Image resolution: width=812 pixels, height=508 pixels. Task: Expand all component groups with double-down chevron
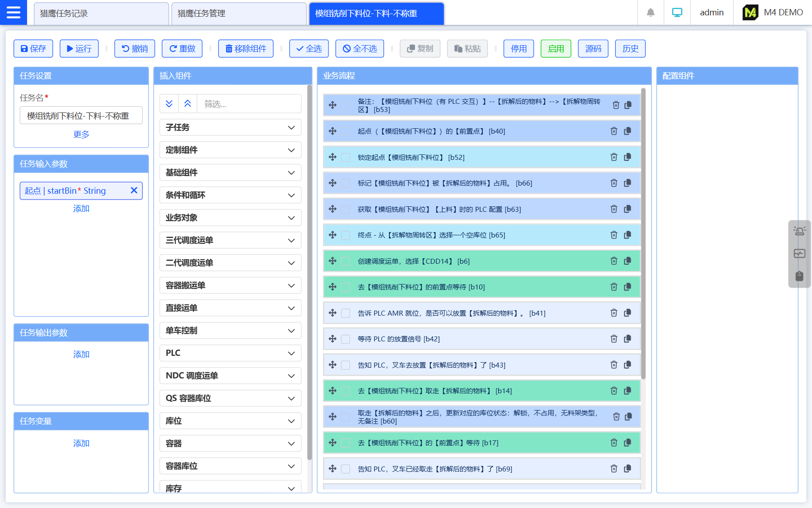point(169,104)
